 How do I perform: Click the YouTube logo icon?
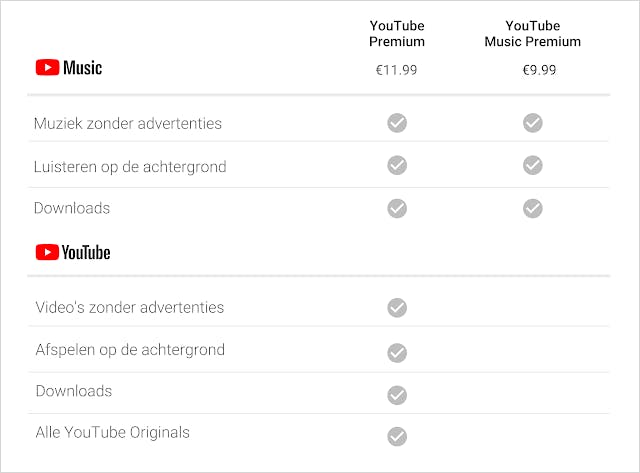click(47, 252)
